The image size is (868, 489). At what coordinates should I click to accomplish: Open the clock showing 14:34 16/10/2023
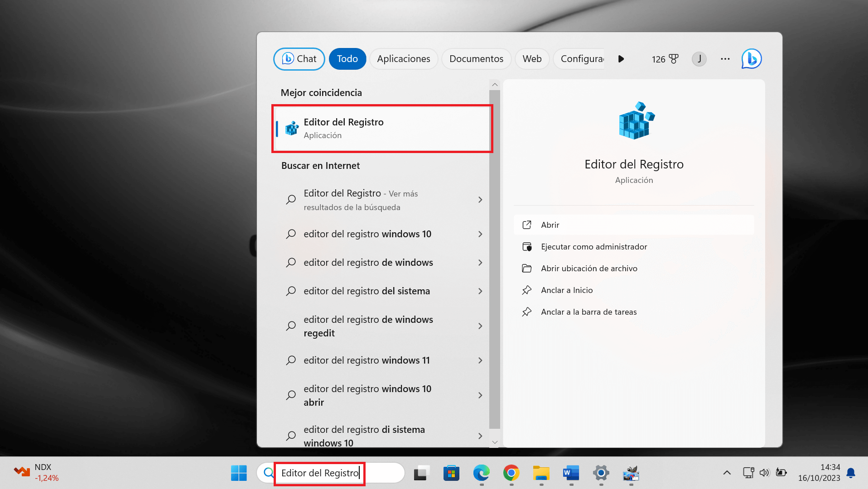coord(819,473)
